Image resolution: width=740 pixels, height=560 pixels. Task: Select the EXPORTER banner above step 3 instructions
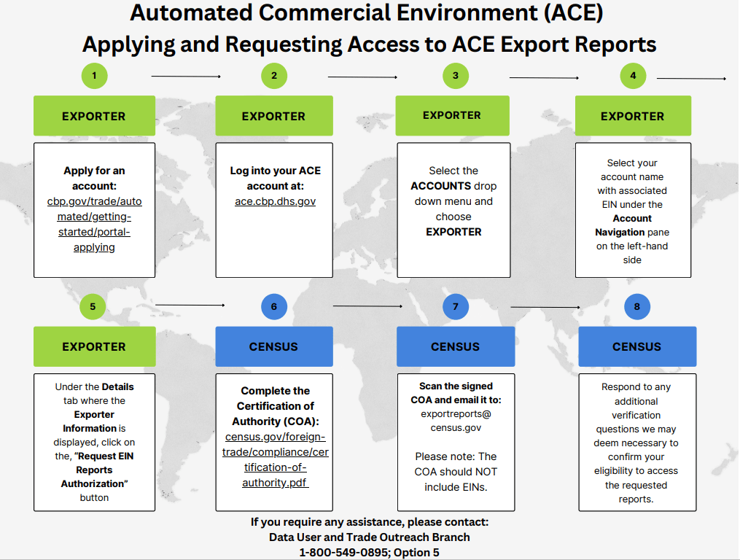point(452,115)
